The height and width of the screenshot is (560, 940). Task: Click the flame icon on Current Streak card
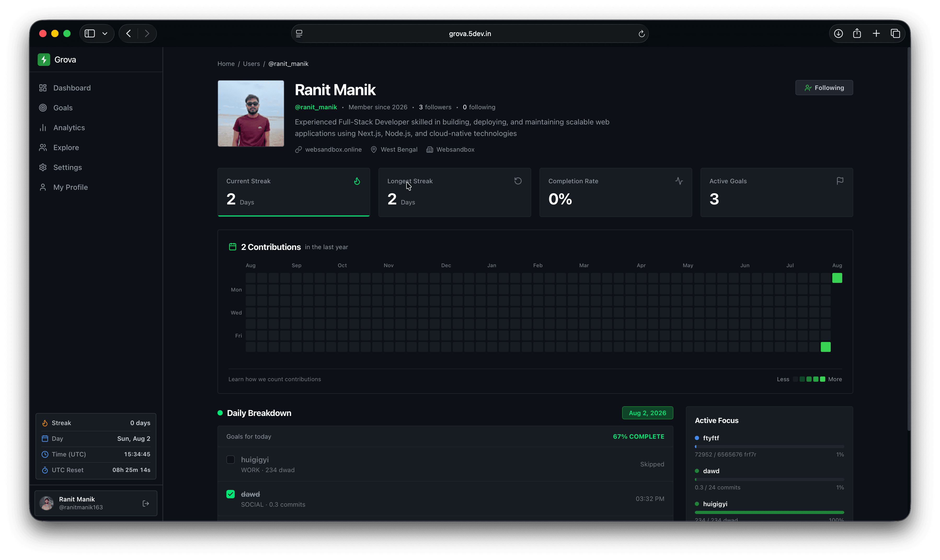click(x=357, y=181)
